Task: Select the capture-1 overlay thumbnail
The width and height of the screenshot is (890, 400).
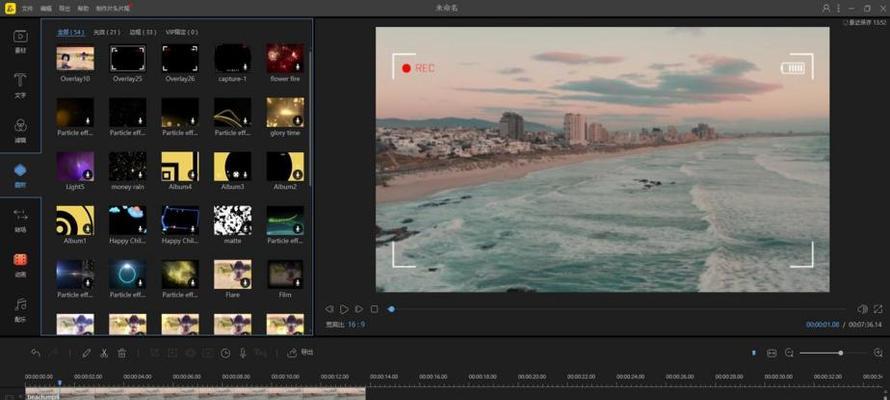Action: click(x=233, y=58)
